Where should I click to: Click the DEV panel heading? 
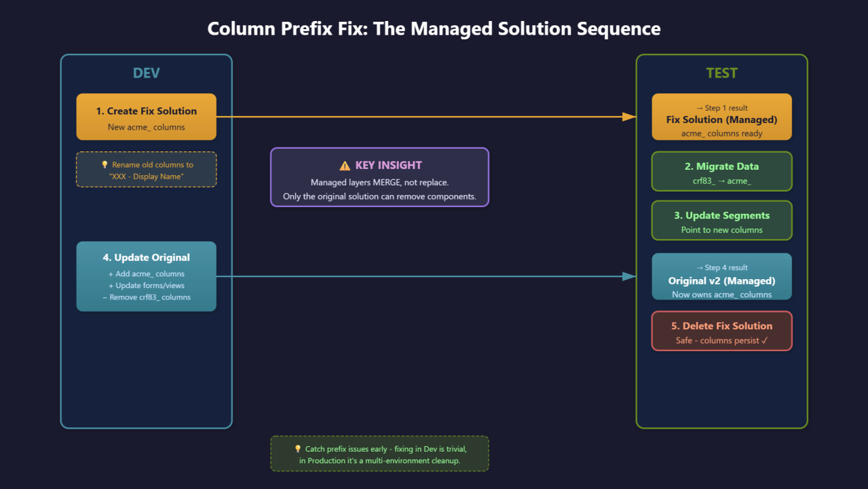147,73
